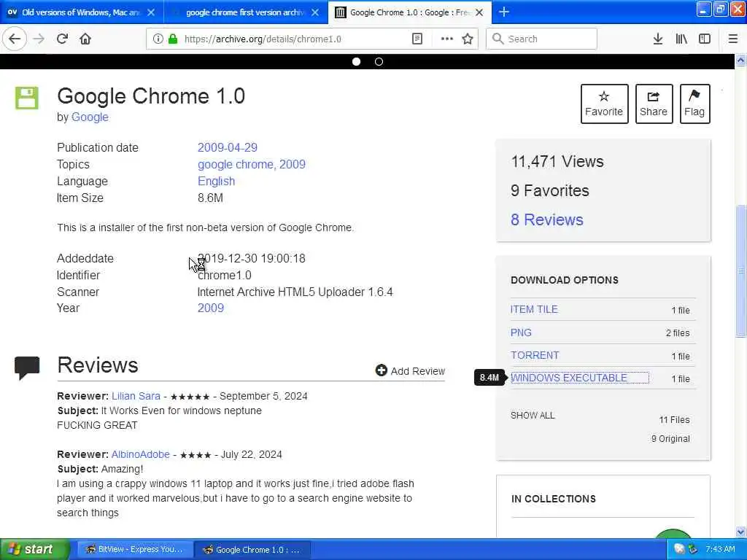Select the second hollow carousel dot
The height and width of the screenshot is (560, 747).
coord(379,61)
